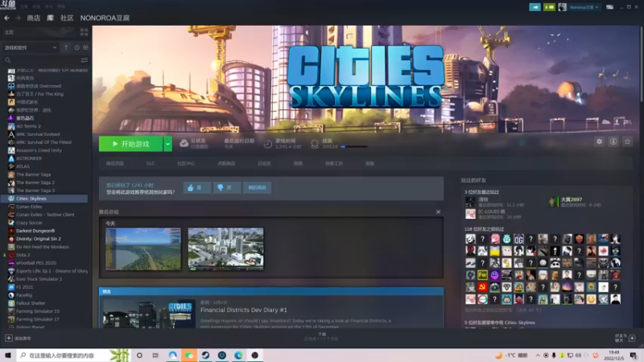Open friends and chat icon

pos(625,338)
